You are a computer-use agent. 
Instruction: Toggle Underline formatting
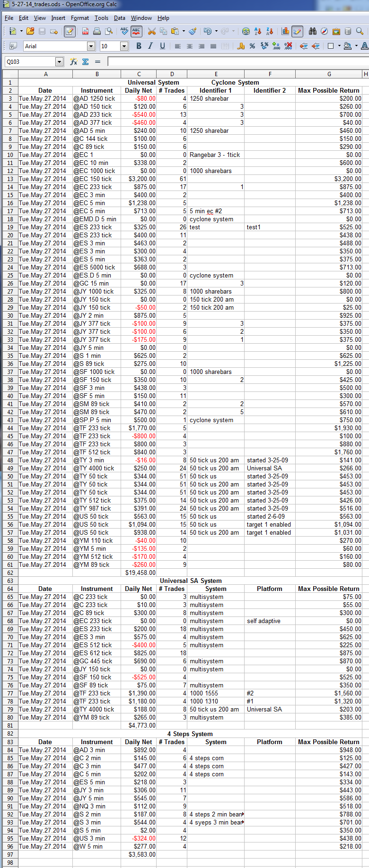coord(162,46)
